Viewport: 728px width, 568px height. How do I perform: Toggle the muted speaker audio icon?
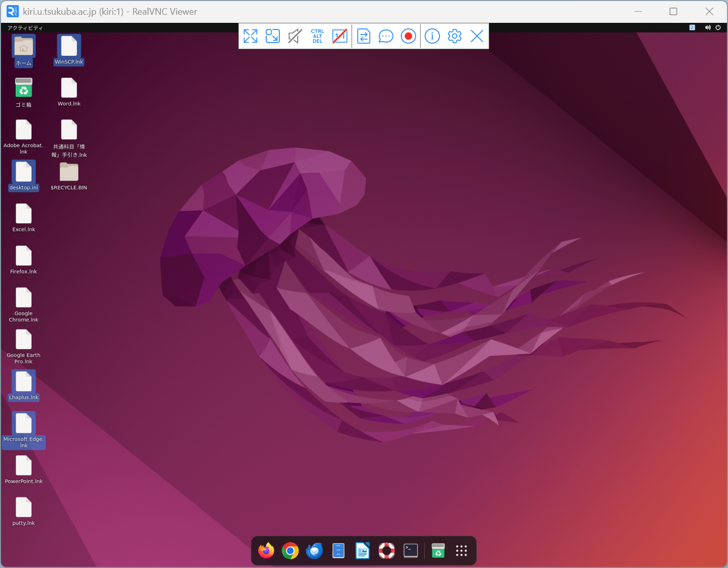(295, 36)
